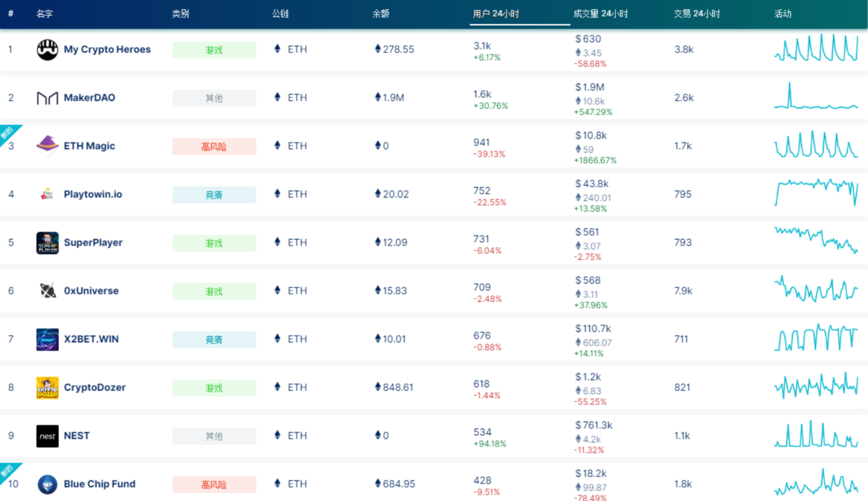Click the ETH Magic wizard hat icon

tap(47, 146)
